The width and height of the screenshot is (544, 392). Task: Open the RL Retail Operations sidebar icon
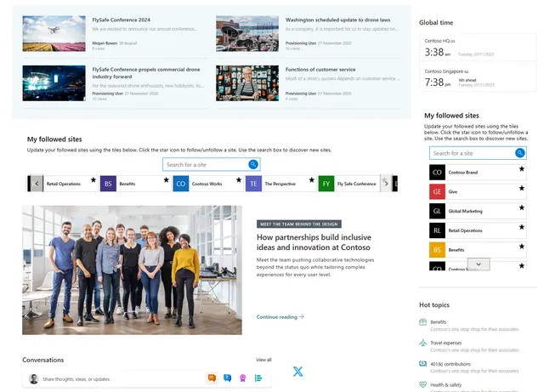437,230
